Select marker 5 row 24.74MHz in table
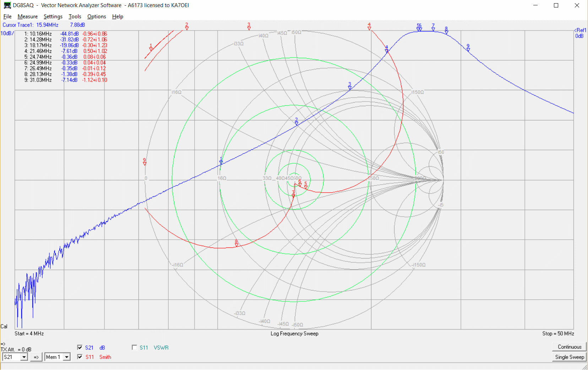The height and width of the screenshot is (370, 588). coord(66,57)
